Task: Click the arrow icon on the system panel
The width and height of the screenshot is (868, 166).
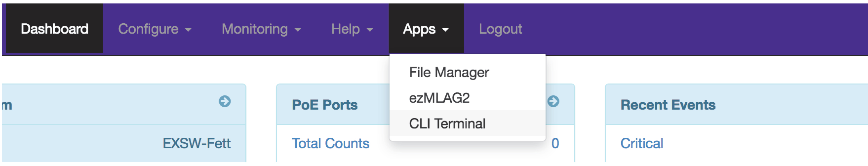Action: click(x=225, y=101)
